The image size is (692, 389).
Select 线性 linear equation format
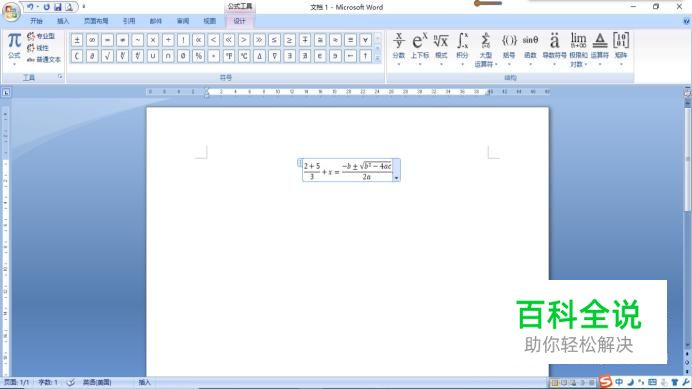(x=38, y=48)
